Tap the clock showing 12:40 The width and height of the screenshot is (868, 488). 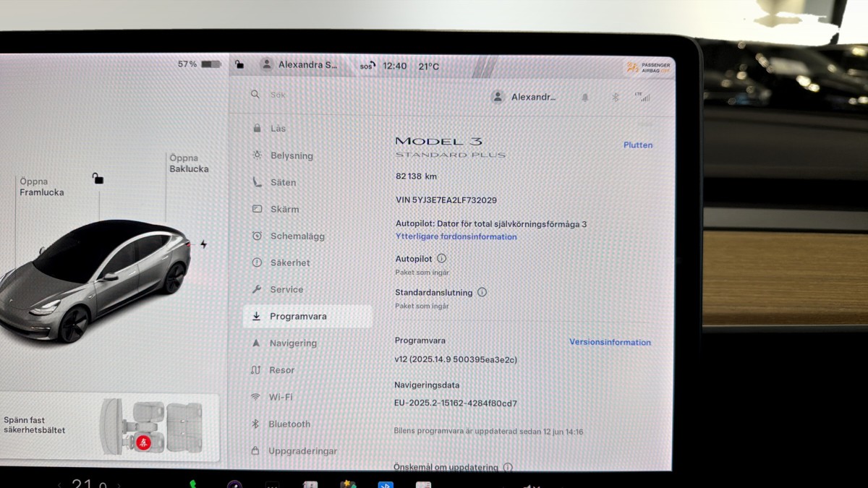pyautogui.click(x=394, y=66)
